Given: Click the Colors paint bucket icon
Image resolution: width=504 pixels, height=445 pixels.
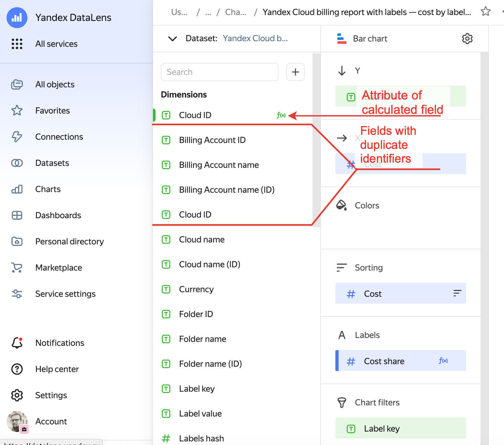Looking at the screenshot, I should (x=342, y=205).
